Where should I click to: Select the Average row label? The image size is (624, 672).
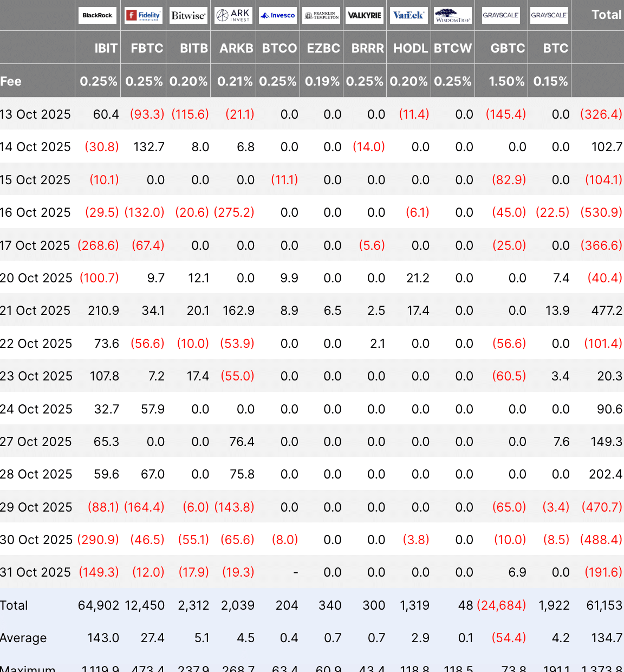23,638
